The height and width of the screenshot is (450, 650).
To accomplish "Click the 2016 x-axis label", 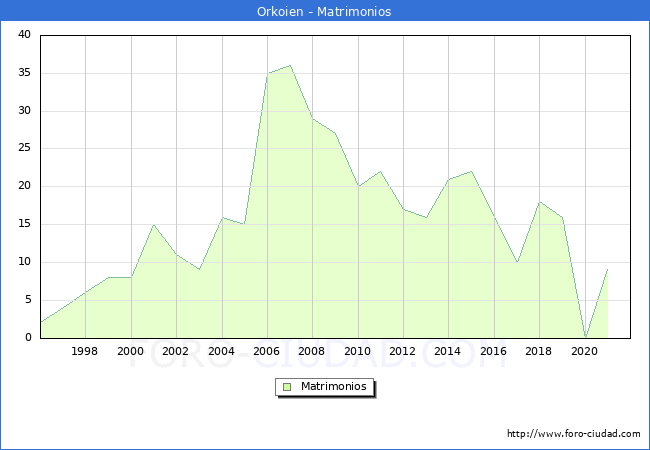I will [x=494, y=351].
